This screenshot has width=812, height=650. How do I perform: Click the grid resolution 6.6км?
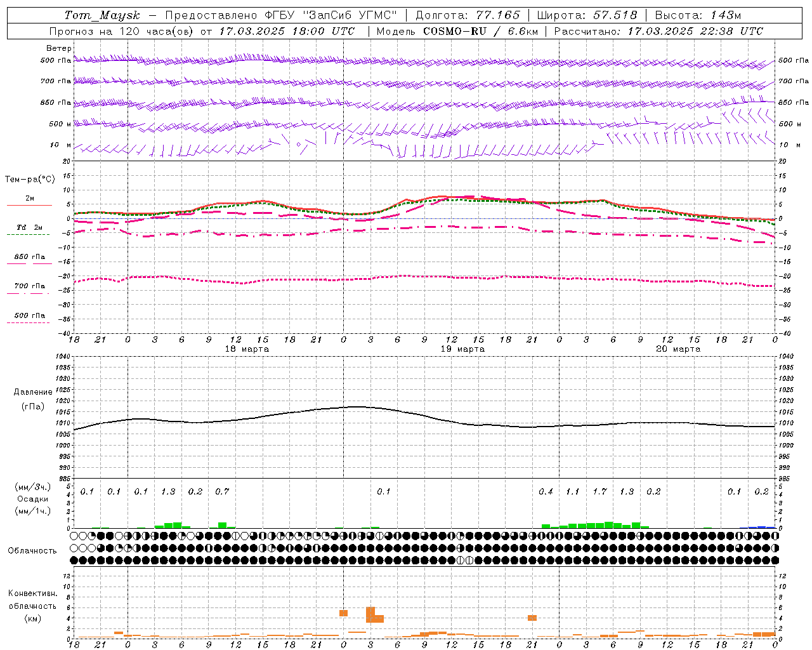523,31
